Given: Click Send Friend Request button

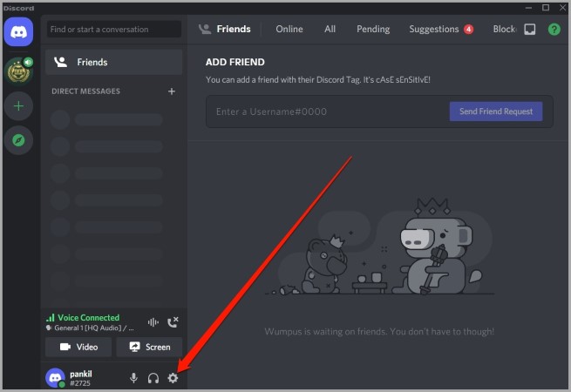Looking at the screenshot, I should [x=496, y=112].
